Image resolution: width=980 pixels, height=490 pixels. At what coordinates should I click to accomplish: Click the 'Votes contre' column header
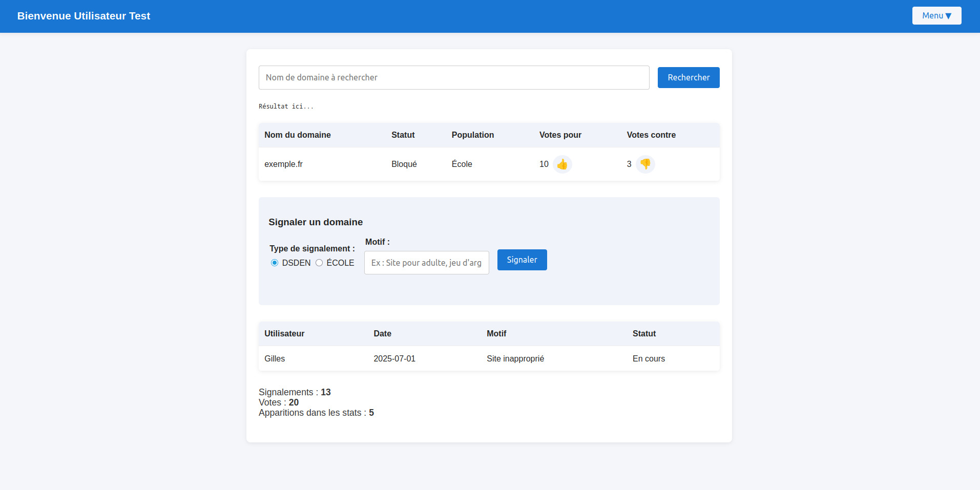tap(651, 135)
